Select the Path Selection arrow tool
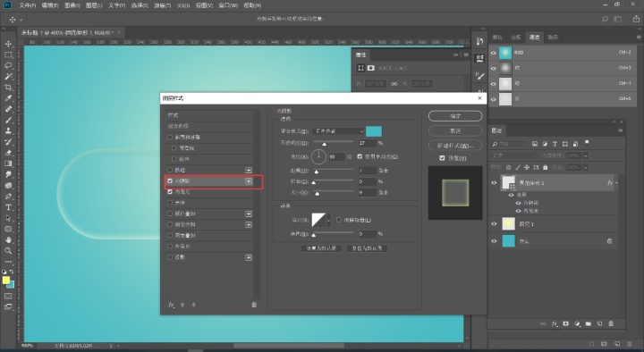The width and height of the screenshot is (644, 352). click(x=8, y=218)
